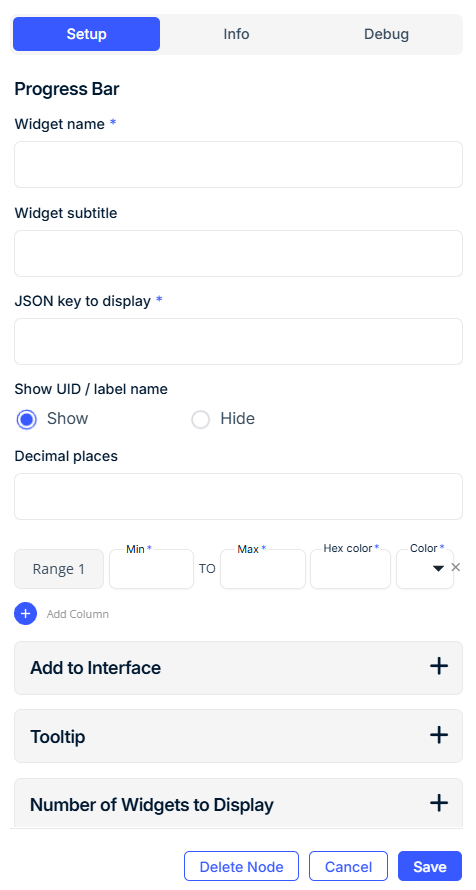Click plus icon on Number of Widgets to Display
Screen dimensions: 476x890
tap(439, 803)
